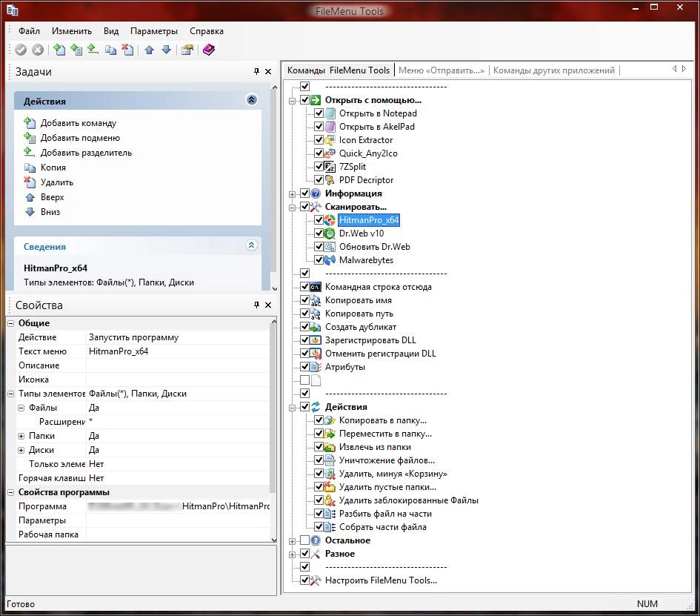Viewport: 700px width, 616px height.
Task: Click the Удалить action link
Action: click(x=57, y=182)
